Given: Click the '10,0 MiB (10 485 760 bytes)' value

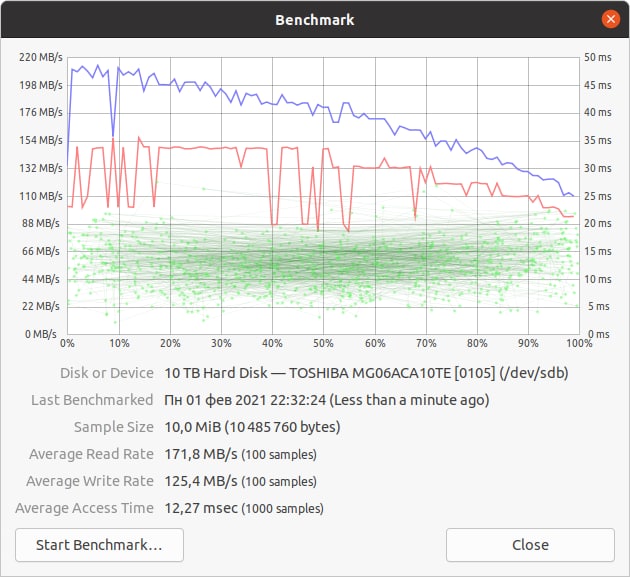Looking at the screenshot, I should click(x=252, y=427).
